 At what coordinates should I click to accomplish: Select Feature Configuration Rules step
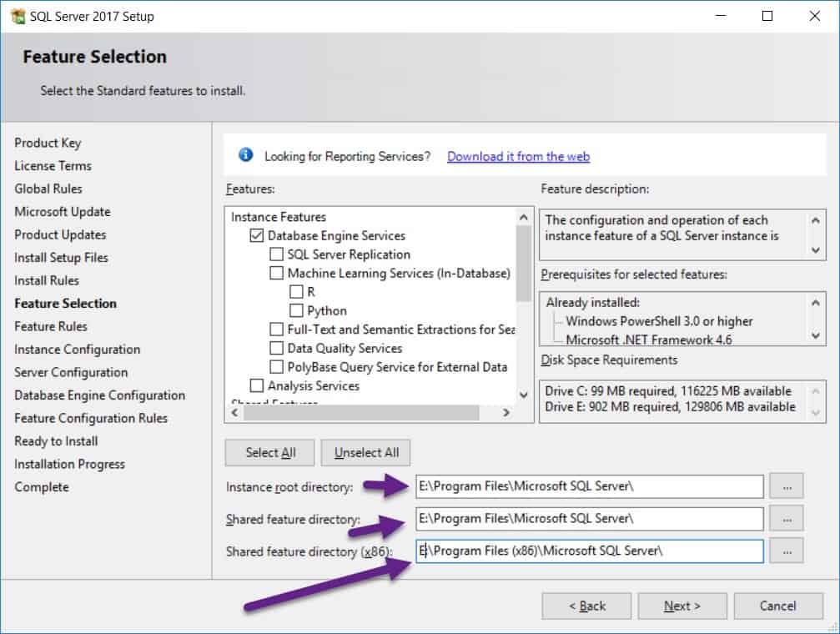click(x=91, y=418)
